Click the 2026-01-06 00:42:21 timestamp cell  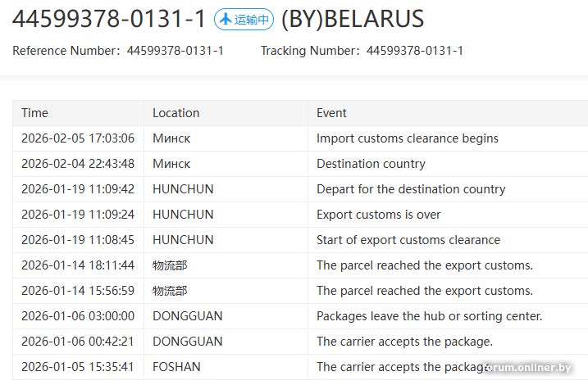pos(78,342)
